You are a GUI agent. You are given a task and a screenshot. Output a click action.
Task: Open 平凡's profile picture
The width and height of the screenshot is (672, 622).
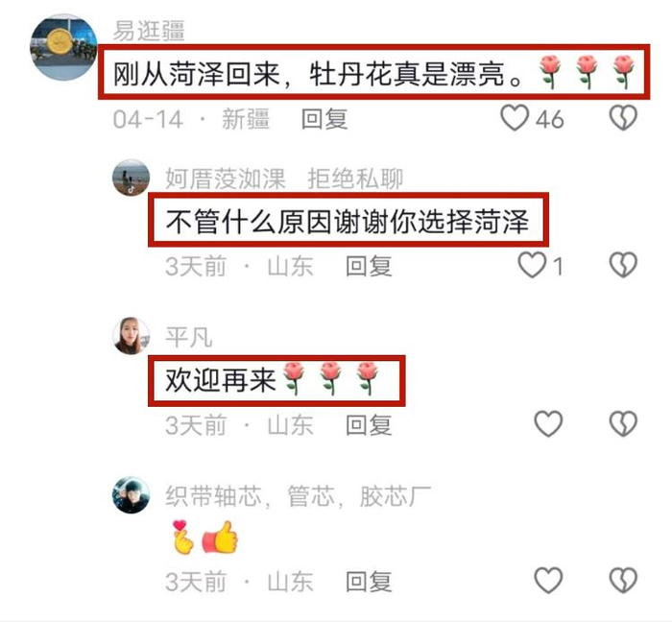point(132,336)
